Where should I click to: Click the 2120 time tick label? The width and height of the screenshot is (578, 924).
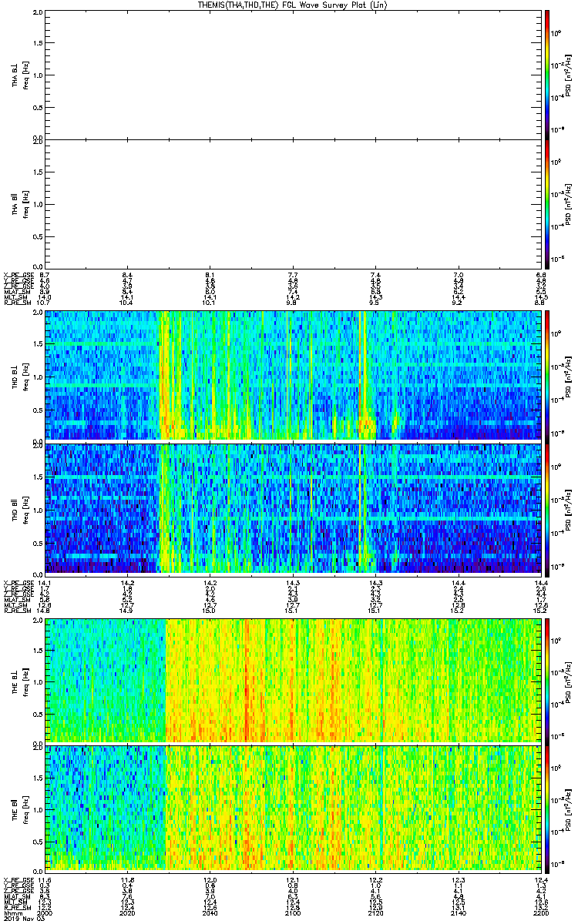(375, 912)
